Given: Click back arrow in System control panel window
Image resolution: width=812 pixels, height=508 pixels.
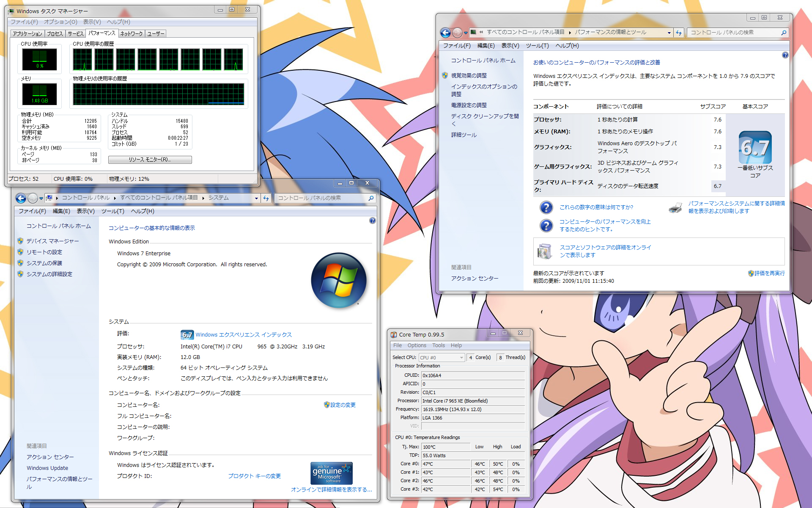Looking at the screenshot, I should point(21,198).
